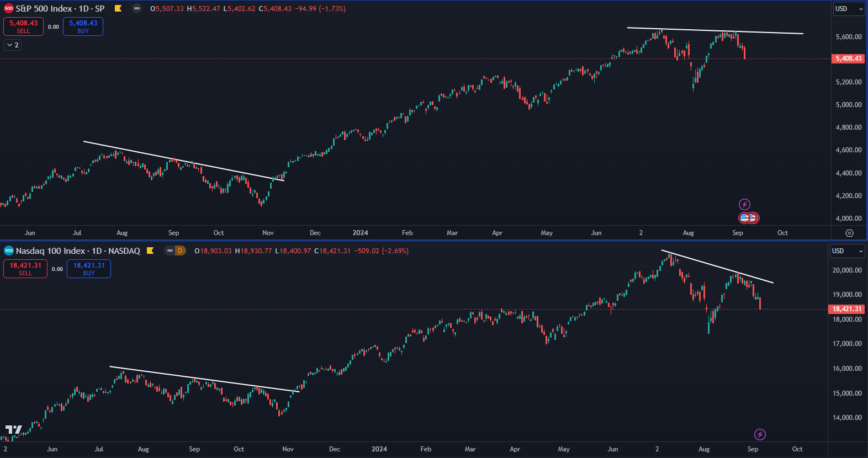This screenshot has width=868, height=458.
Task: Click the 17,000.00 price level on Nasdaq axis
Action: (x=847, y=343)
